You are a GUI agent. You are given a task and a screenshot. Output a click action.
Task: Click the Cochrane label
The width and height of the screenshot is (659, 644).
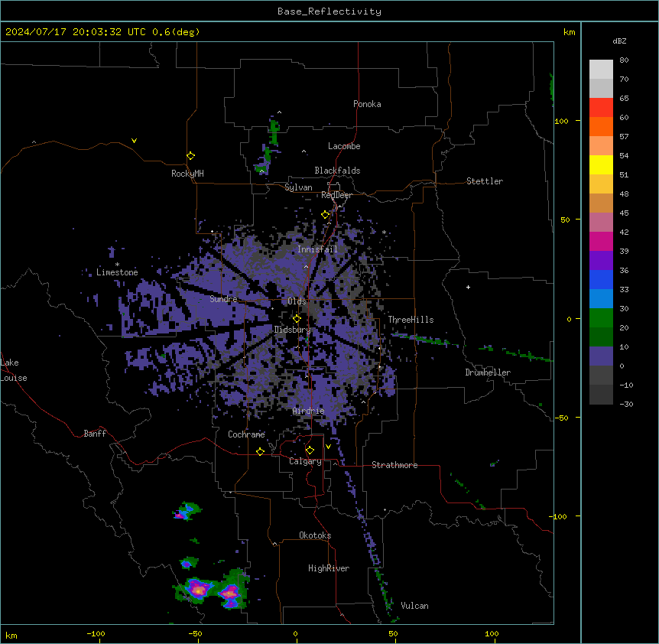[246, 434]
